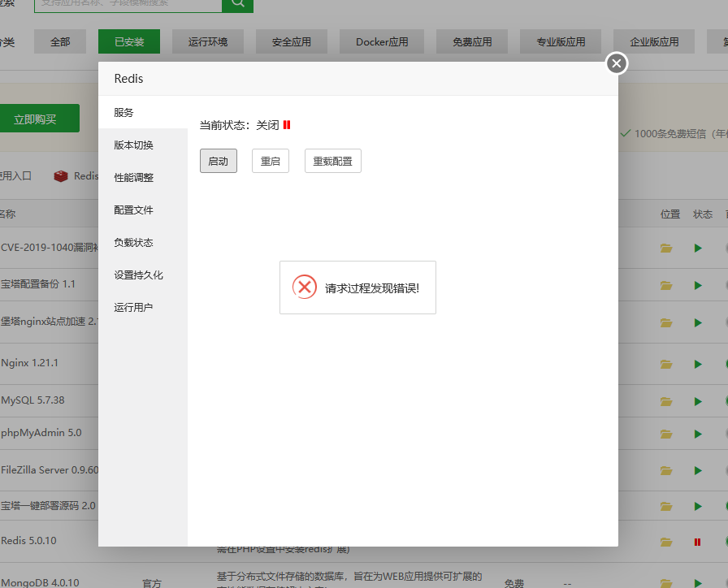This screenshot has width=728, height=588.
Task: Click the status play icon for 宝塔配置备份 1.1
Action: click(698, 285)
